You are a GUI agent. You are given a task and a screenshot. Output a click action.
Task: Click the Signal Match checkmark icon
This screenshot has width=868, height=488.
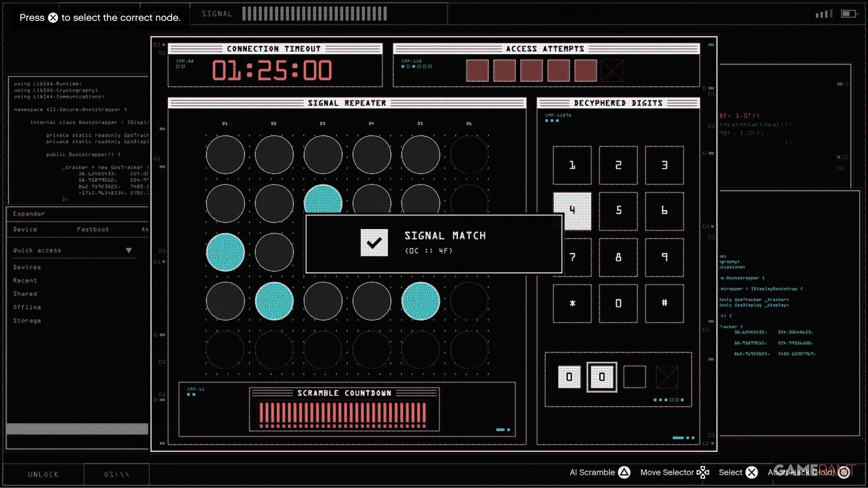click(x=374, y=243)
